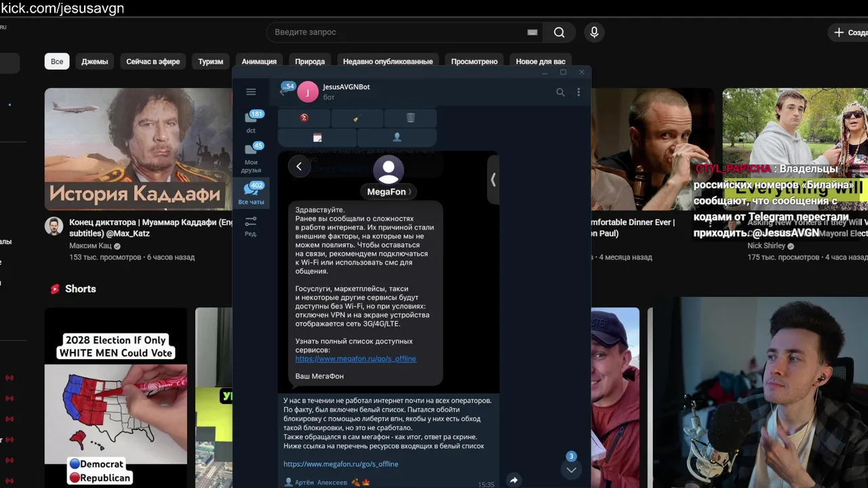
Task: Select the Природа filter chip
Action: (x=310, y=61)
